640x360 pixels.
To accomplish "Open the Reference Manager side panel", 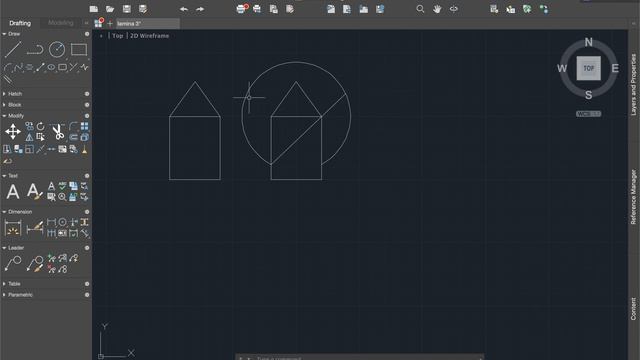I will pyautogui.click(x=633, y=197).
